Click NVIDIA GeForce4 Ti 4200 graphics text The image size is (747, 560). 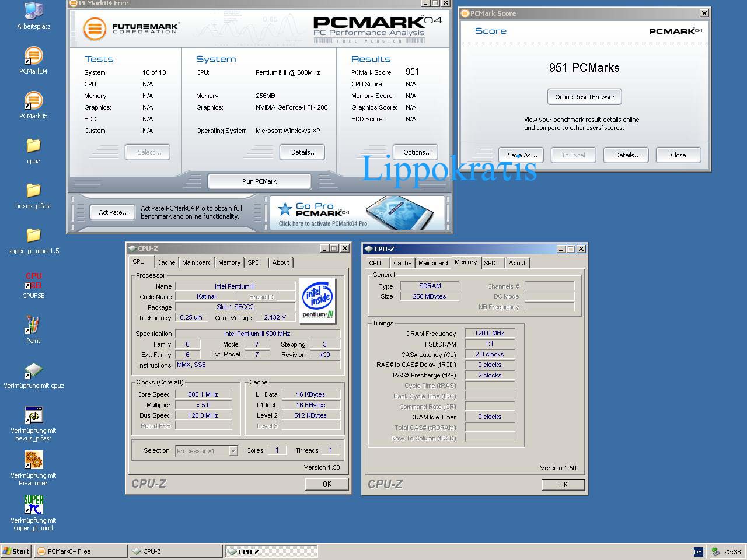click(292, 107)
